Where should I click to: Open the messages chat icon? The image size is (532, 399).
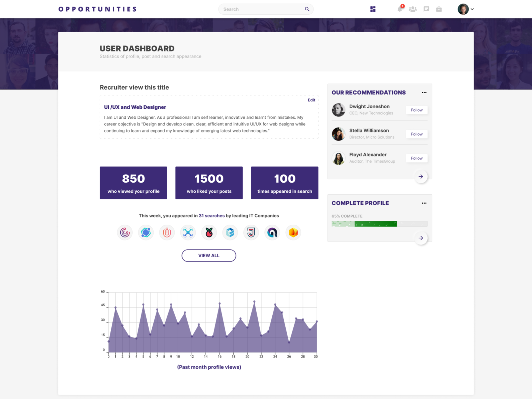click(x=426, y=9)
